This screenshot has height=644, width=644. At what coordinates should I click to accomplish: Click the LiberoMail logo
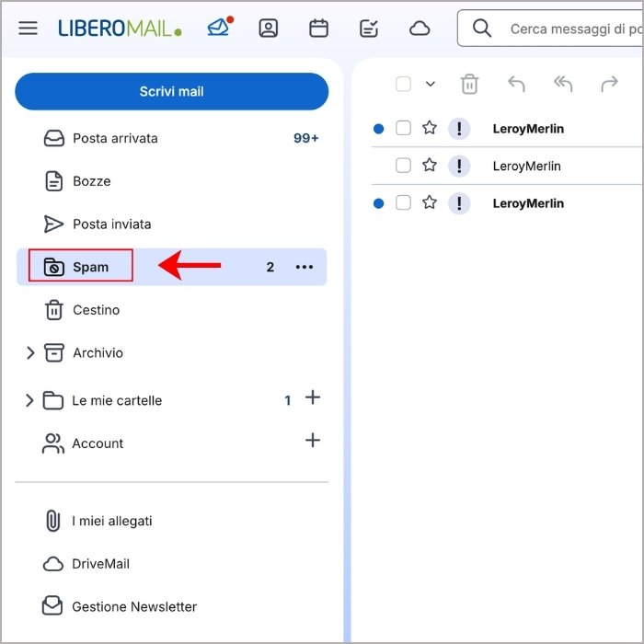[x=120, y=29]
